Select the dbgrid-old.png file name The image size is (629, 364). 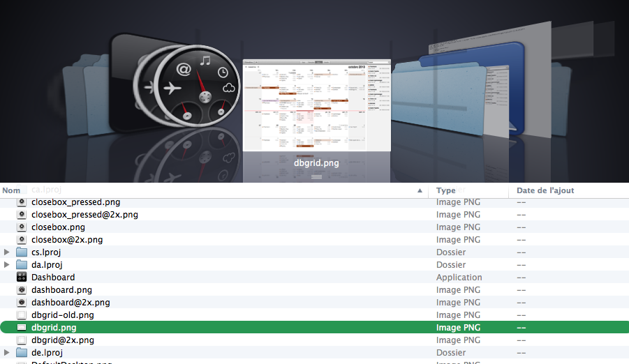(63, 314)
